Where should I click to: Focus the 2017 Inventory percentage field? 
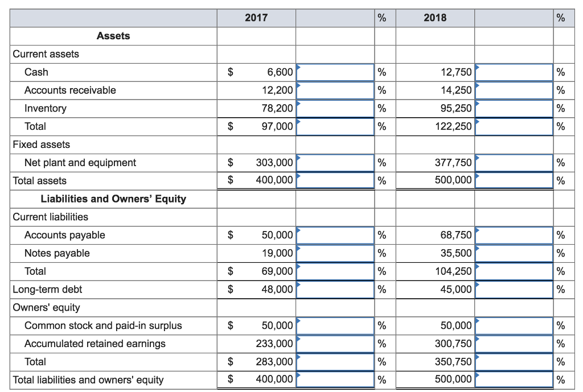click(335, 109)
